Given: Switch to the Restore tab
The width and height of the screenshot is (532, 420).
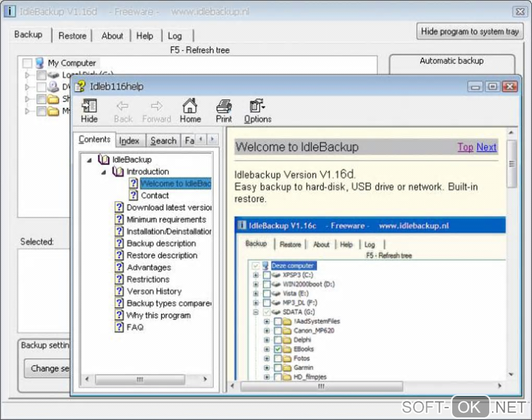Looking at the screenshot, I should coord(72,35).
